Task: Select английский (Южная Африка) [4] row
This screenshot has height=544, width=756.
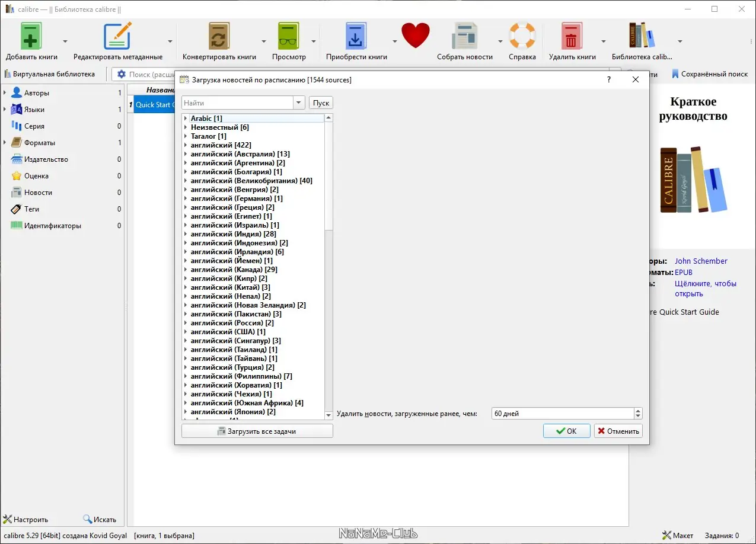Action: pos(247,403)
